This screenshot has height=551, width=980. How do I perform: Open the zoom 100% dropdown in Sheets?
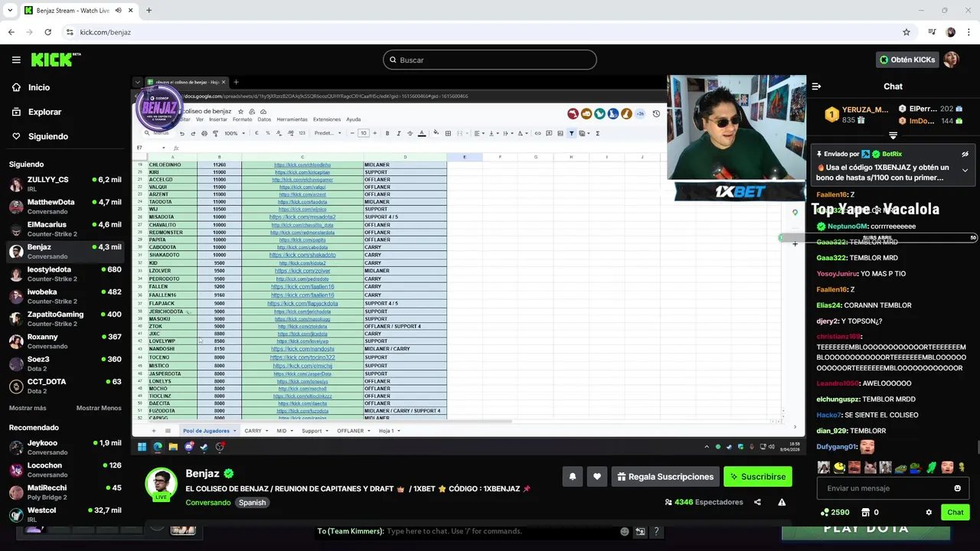tap(234, 133)
